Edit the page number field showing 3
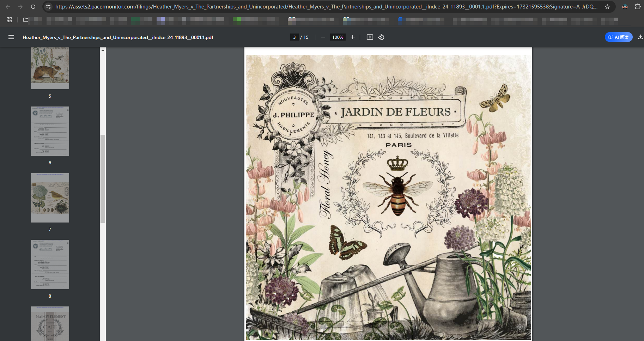Image resolution: width=644 pixels, height=341 pixels. [x=294, y=37]
